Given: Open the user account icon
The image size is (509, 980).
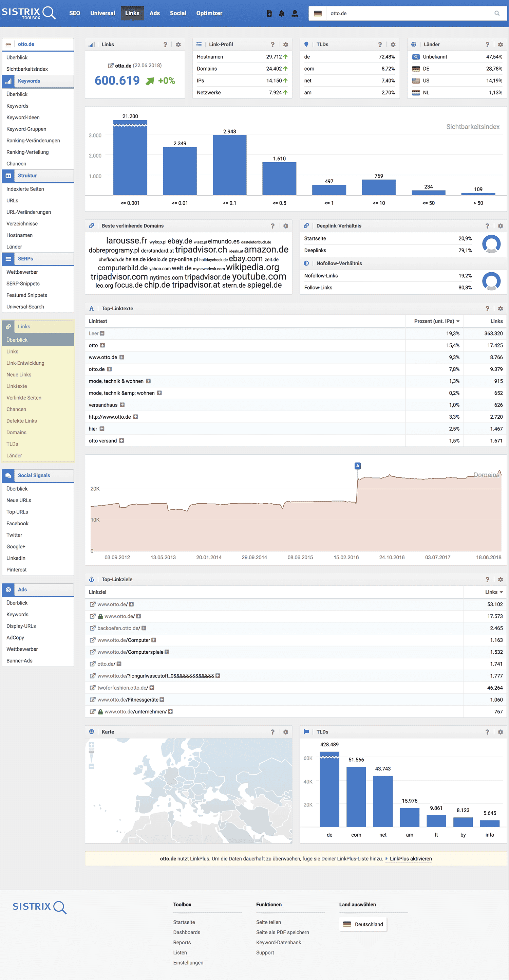Looking at the screenshot, I should coord(295,13).
